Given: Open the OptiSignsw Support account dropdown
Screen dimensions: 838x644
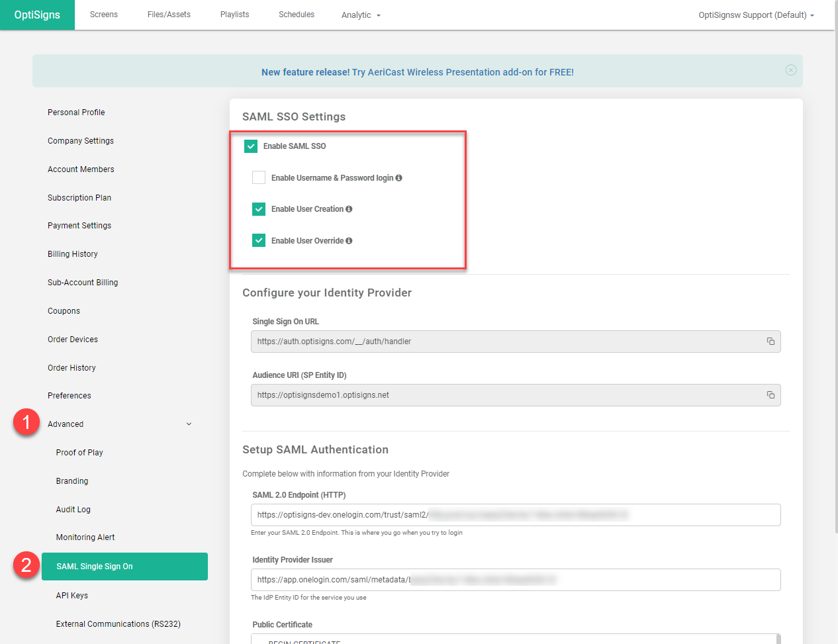Looking at the screenshot, I should click(x=756, y=15).
